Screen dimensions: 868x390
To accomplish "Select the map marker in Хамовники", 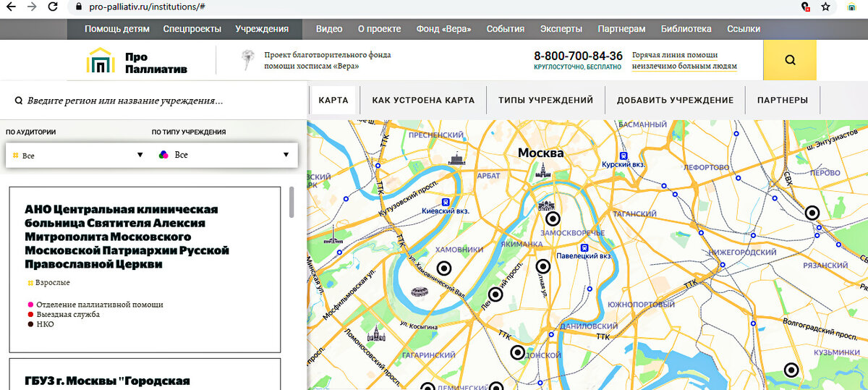I will [444, 268].
